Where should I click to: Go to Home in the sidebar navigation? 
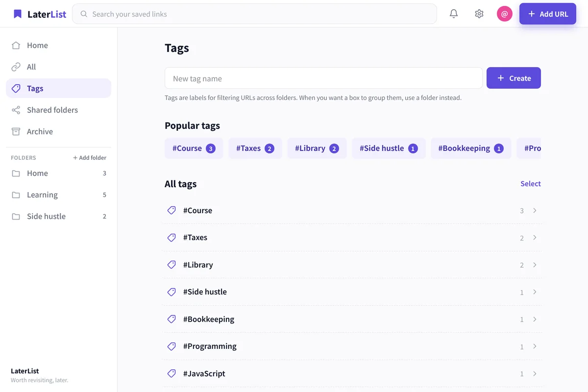point(58,45)
